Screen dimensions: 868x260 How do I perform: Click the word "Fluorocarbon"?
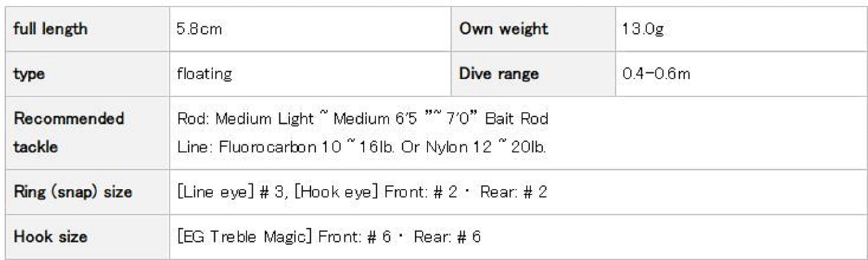pyautogui.click(x=267, y=147)
